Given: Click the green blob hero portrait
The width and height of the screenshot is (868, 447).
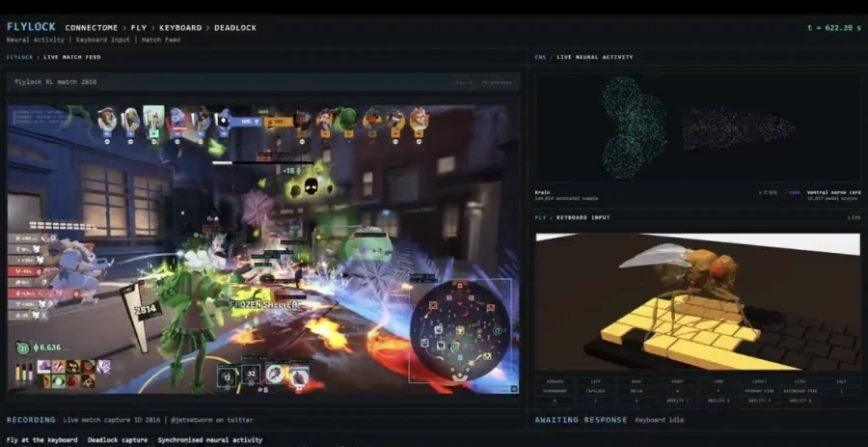Looking at the screenshot, I should pyautogui.click(x=347, y=120).
